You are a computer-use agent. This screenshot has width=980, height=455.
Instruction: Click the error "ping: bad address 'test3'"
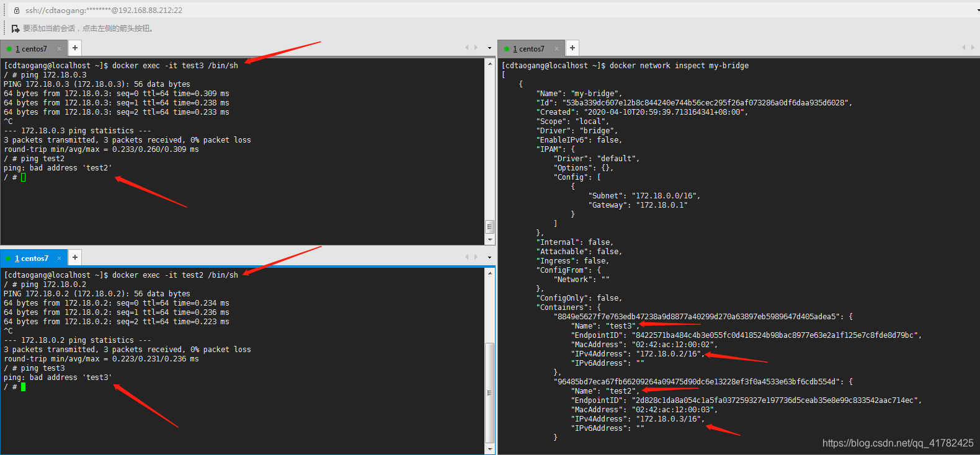[x=58, y=378]
